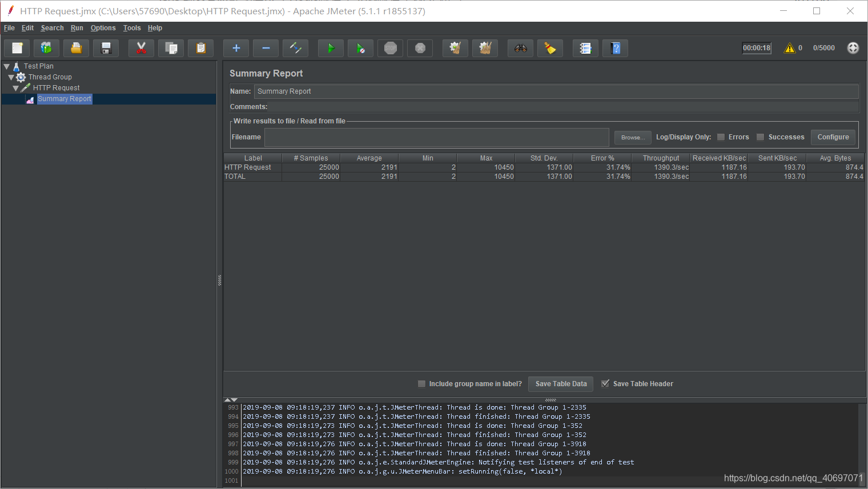Click the 0/5000 active threads counter
The height and width of the screenshot is (489, 868).
(824, 48)
